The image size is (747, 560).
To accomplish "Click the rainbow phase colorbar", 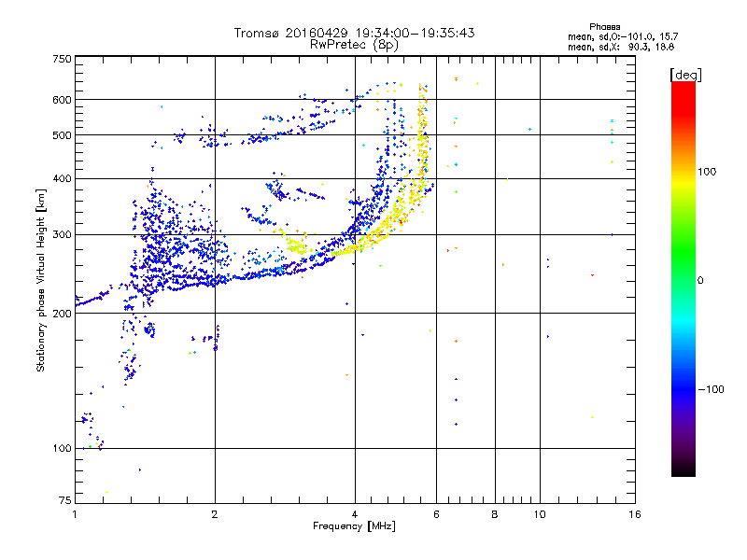I will point(684,278).
